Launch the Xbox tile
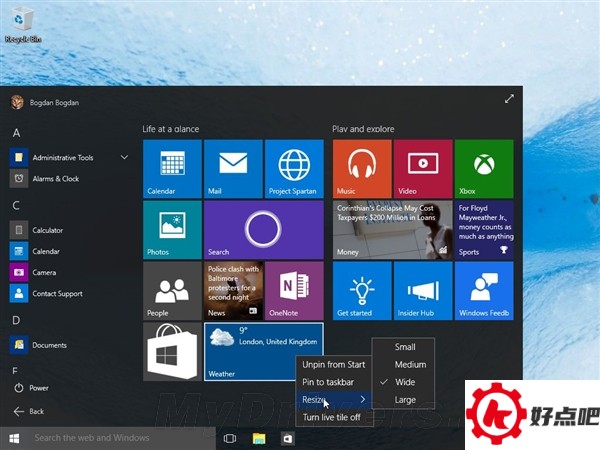The image size is (600, 450). point(484,169)
